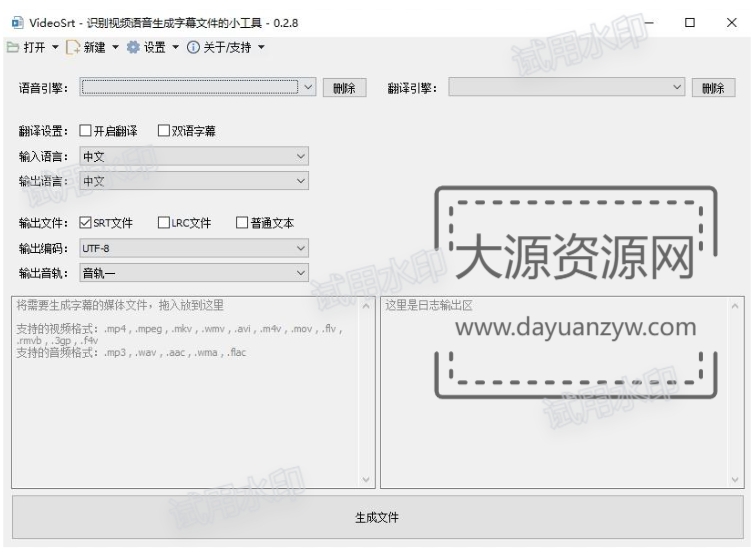The height and width of the screenshot is (555, 753).
Task: Open the 设置 menu
Action: pyautogui.click(x=155, y=47)
